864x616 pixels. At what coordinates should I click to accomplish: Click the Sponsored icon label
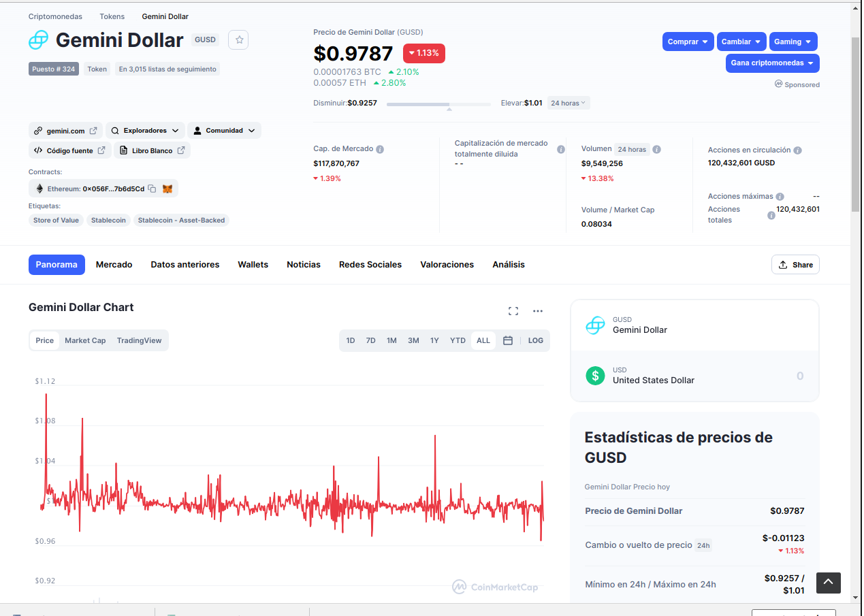pos(797,84)
